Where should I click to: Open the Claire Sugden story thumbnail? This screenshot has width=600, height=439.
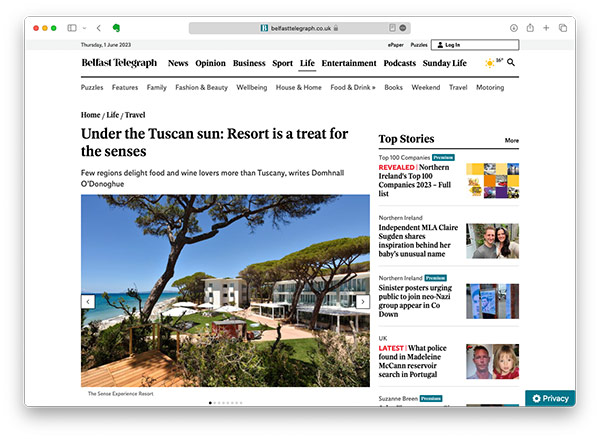click(492, 240)
